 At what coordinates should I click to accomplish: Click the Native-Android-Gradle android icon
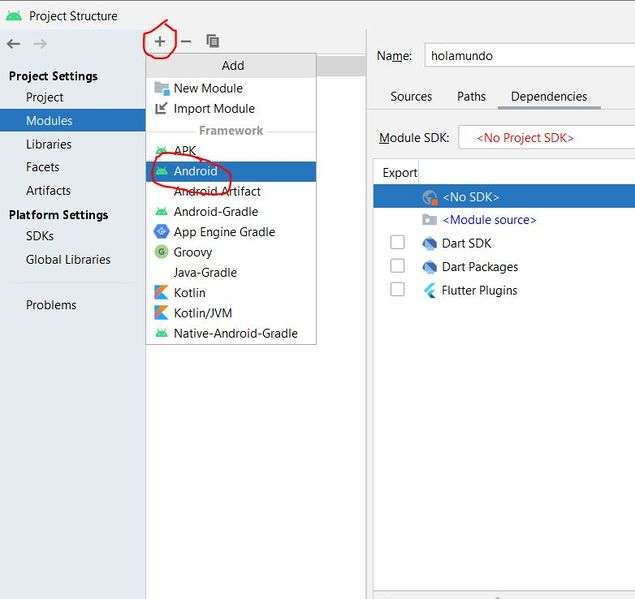pyautogui.click(x=161, y=333)
